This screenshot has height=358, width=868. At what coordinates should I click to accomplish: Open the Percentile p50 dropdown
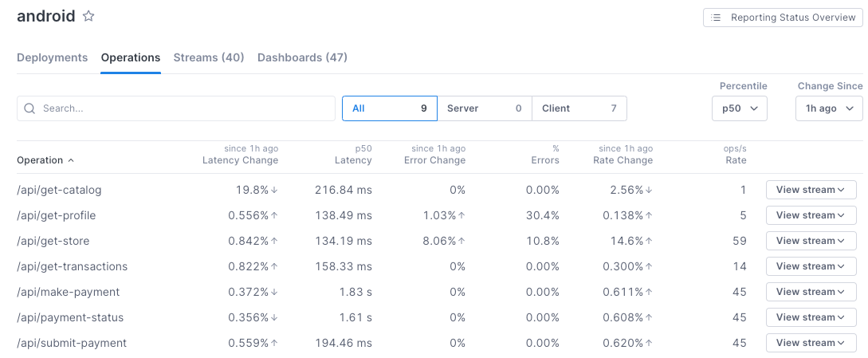pyautogui.click(x=739, y=108)
